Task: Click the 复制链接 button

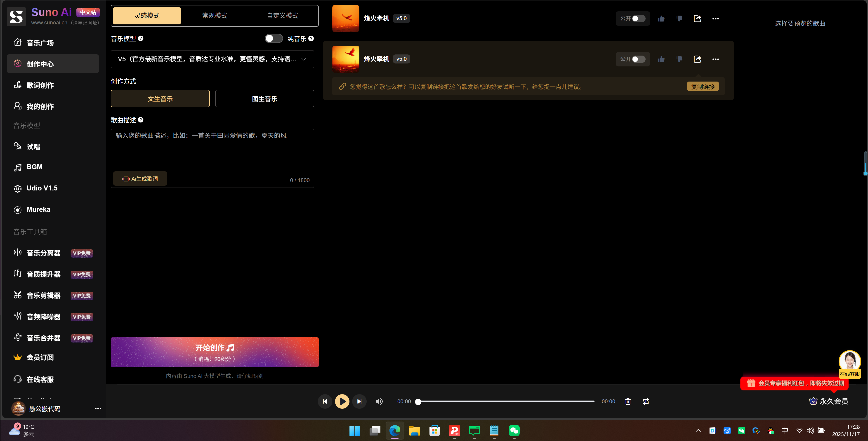Action: point(703,87)
